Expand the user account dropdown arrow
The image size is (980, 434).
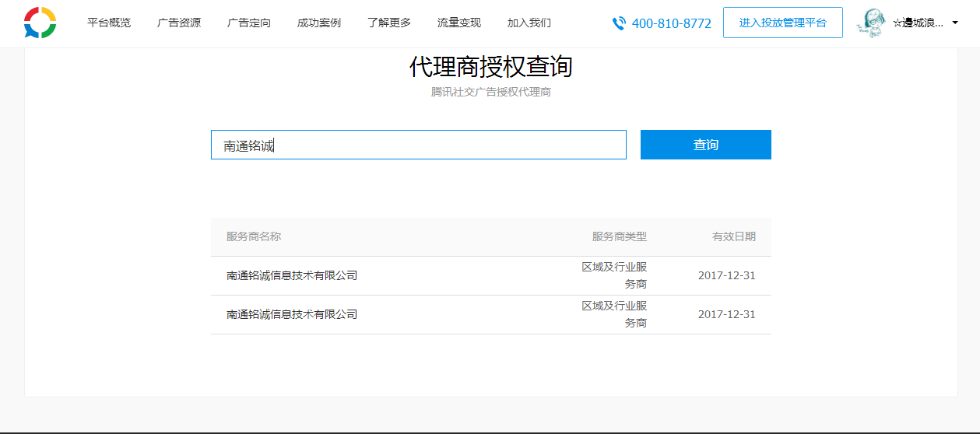(x=955, y=23)
